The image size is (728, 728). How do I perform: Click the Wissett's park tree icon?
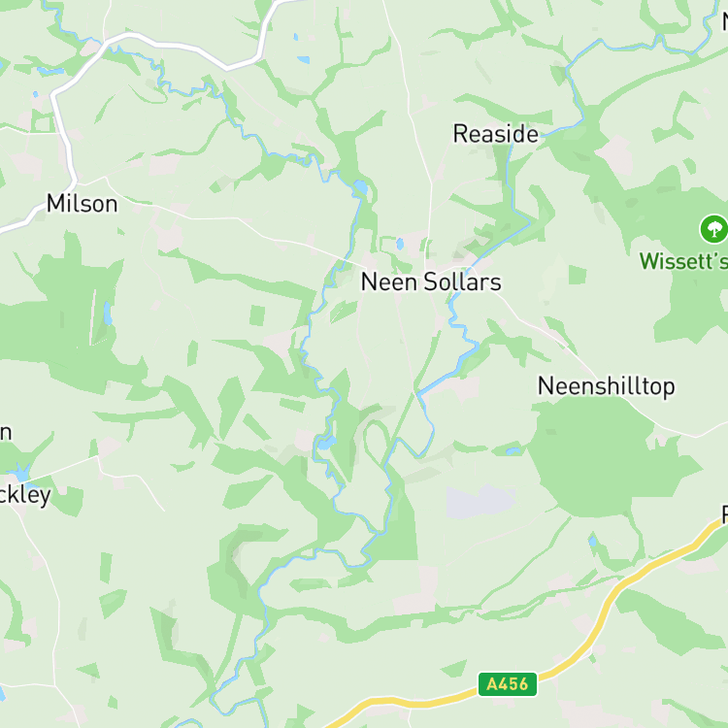(x=713, y=228)
